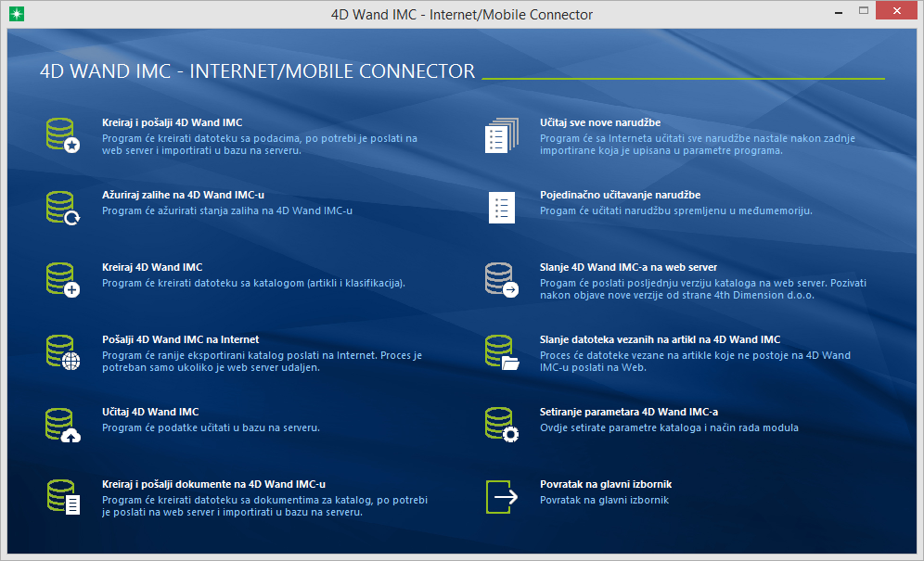Open Kreiraj i pošalji 4D Wand IMC

[172, 122]
